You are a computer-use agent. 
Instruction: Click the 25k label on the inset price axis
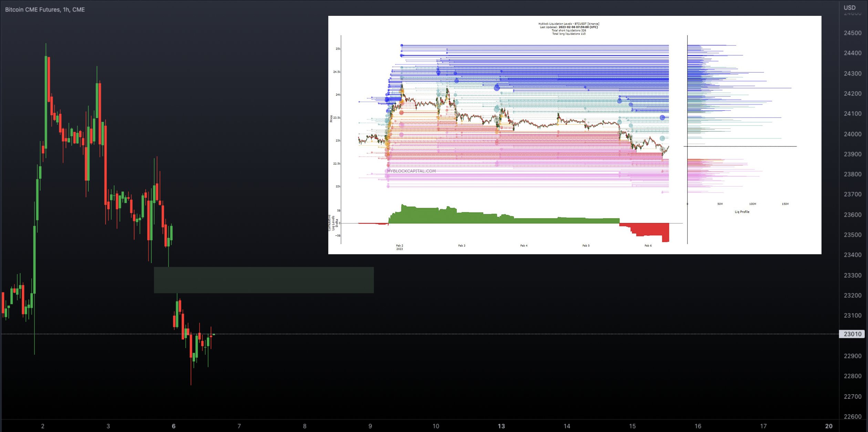(338, 49)
